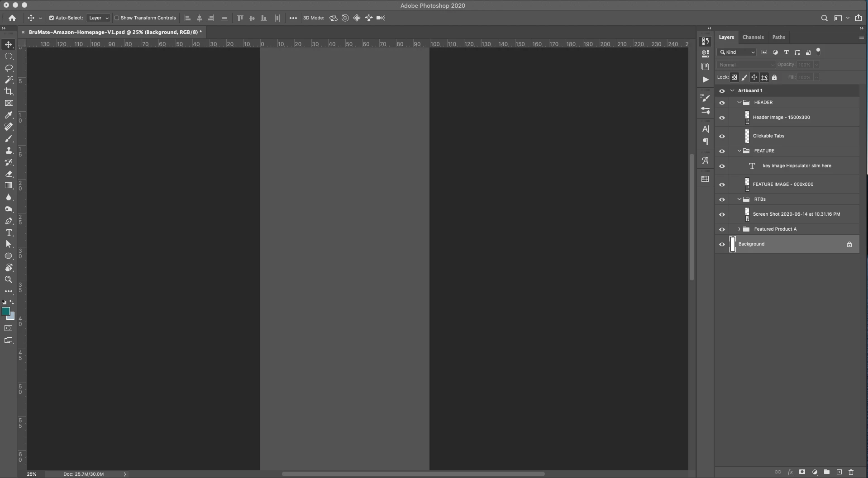Screen dimensions: 868x478
Task: Hide the HEADER group
Action: 722,103
